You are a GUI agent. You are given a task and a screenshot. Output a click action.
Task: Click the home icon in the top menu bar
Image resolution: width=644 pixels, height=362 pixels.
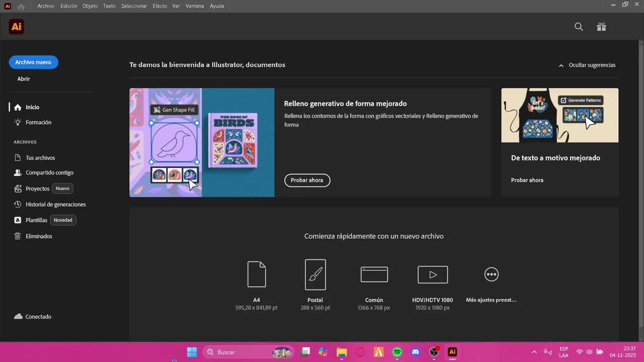pos(21,7)
